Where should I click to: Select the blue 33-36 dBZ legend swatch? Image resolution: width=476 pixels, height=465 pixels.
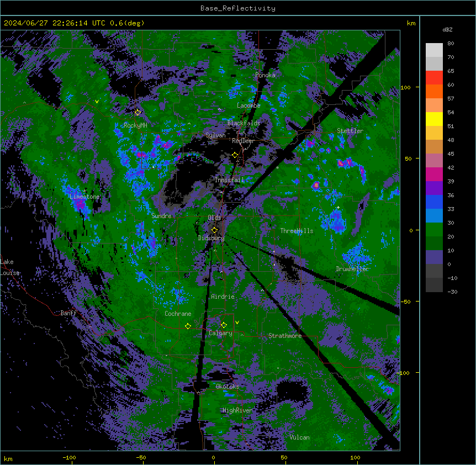[x=434, y=202]
